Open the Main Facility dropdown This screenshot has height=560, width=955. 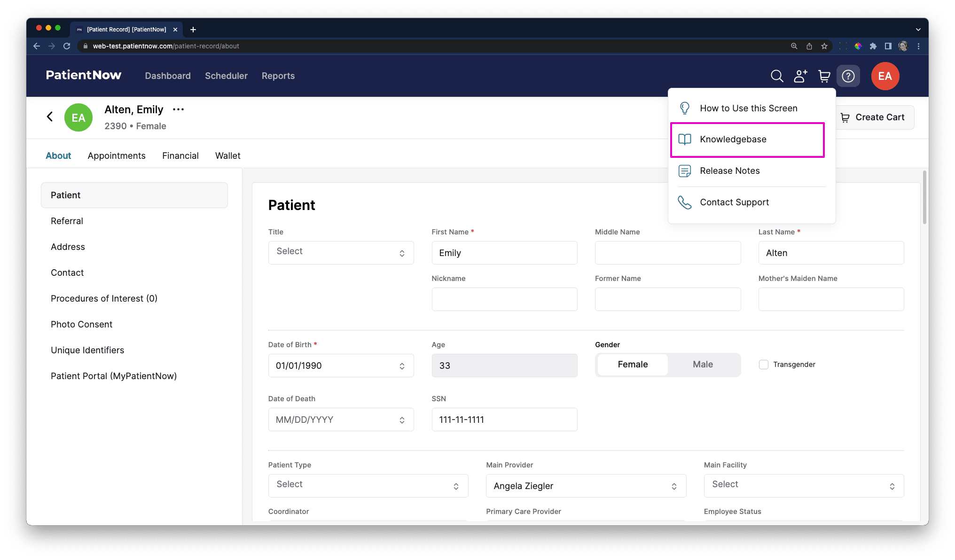click(803, 485)
